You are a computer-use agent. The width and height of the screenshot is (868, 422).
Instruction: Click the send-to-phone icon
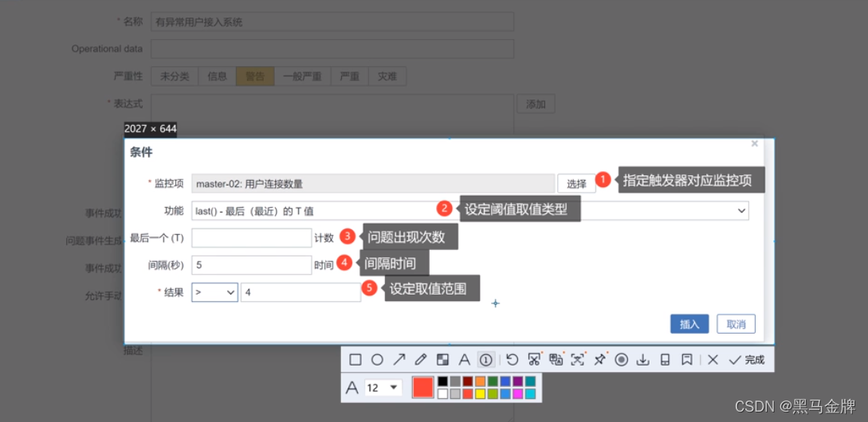pos(665,360)
